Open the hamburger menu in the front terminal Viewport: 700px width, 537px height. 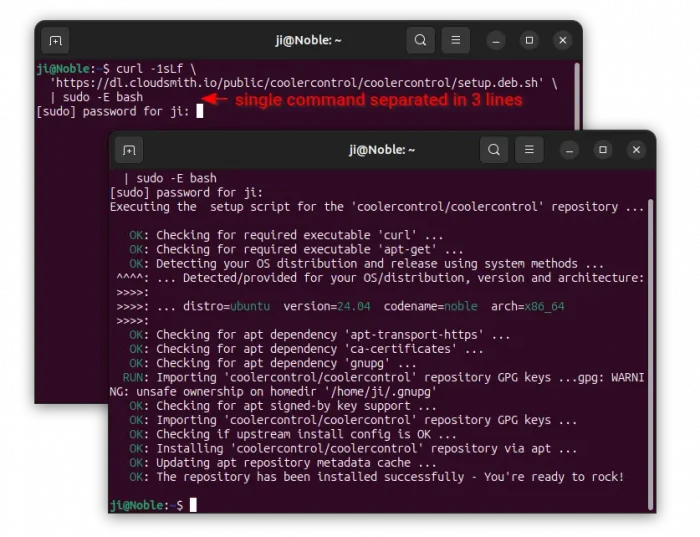(529, 150)
